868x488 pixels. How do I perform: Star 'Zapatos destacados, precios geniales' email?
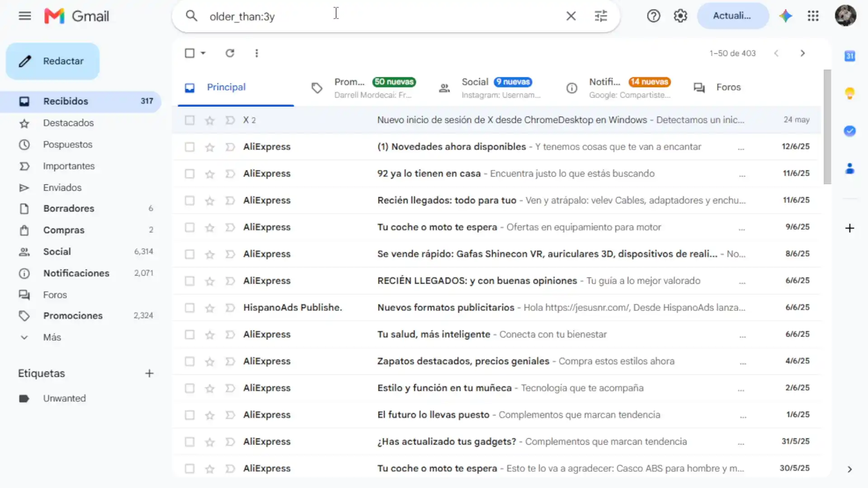click(209, 361)
